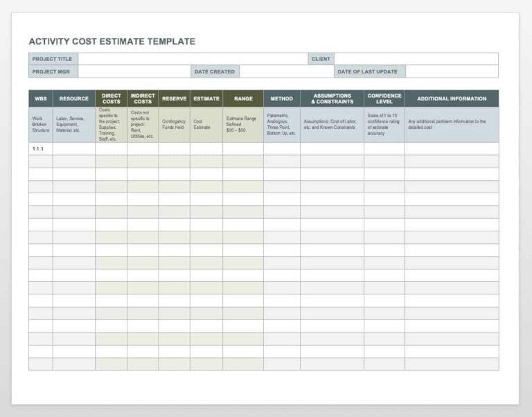The height and width of the screenshot is (417, 532).
Task: Click the cell containing 1.1.1
Action: coord(41,149)
